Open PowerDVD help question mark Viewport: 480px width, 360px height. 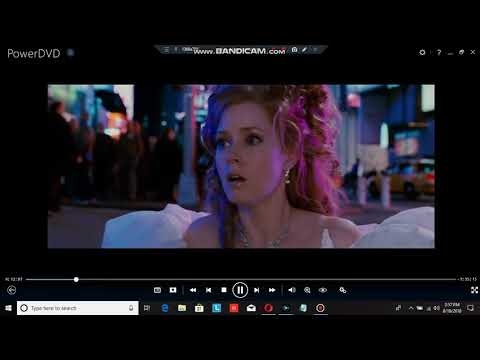(x=439, y=52)
